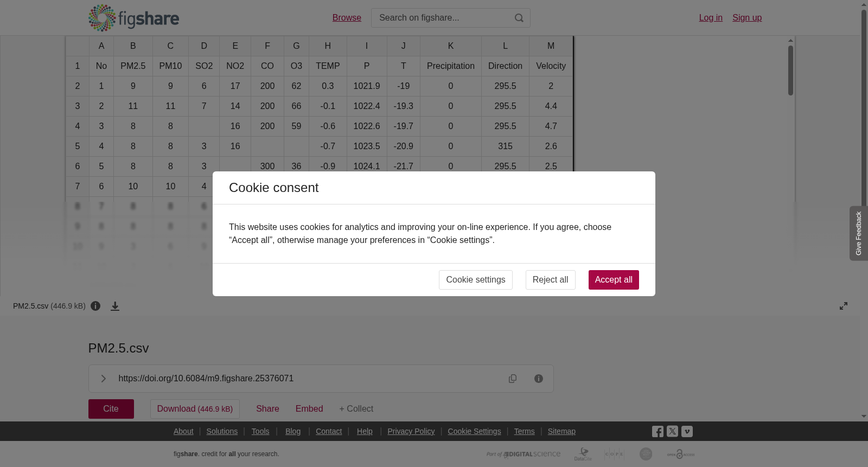Expand preview to fullscreen

click(844, 306)
